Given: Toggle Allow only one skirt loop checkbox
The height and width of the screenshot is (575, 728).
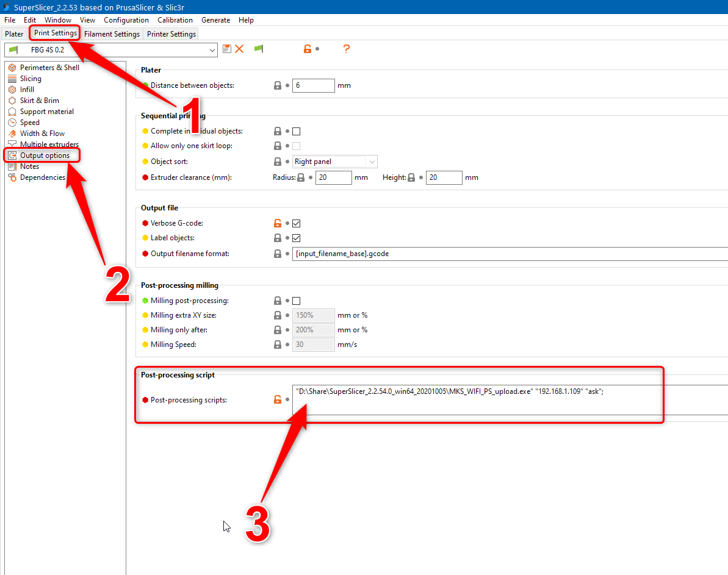Looking at the screenshot, I should tap(296, 146).
